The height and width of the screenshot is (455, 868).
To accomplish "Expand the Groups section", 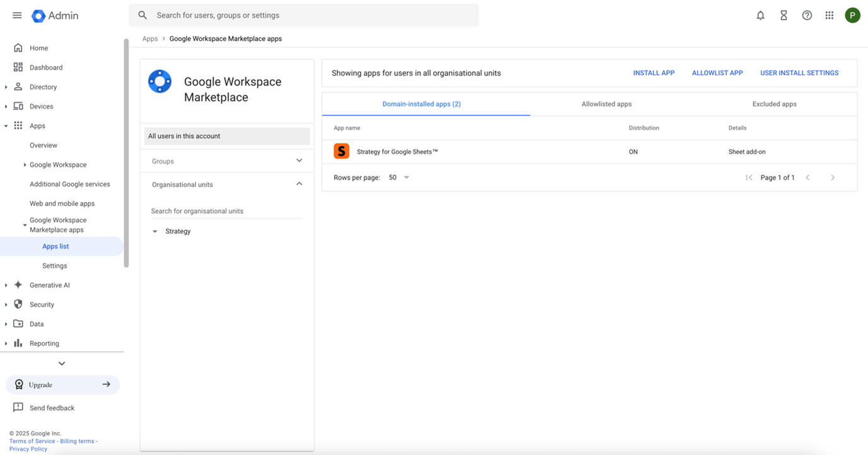I will pos(299,161).
